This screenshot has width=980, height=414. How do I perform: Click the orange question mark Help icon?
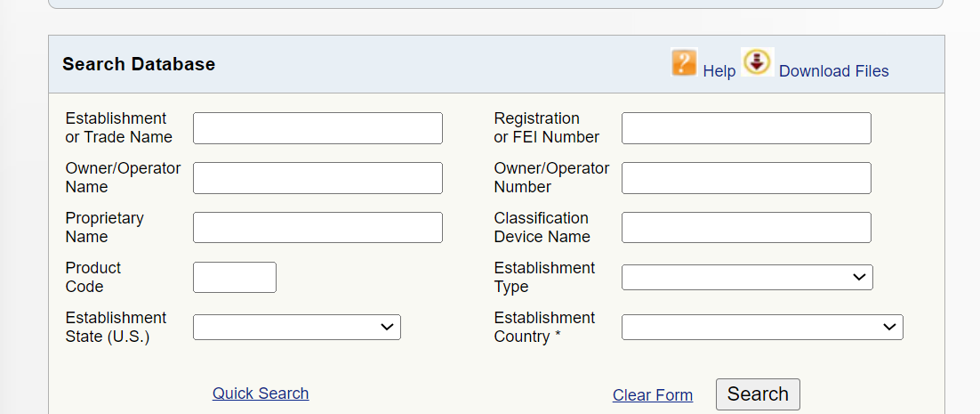pos(685,62)
